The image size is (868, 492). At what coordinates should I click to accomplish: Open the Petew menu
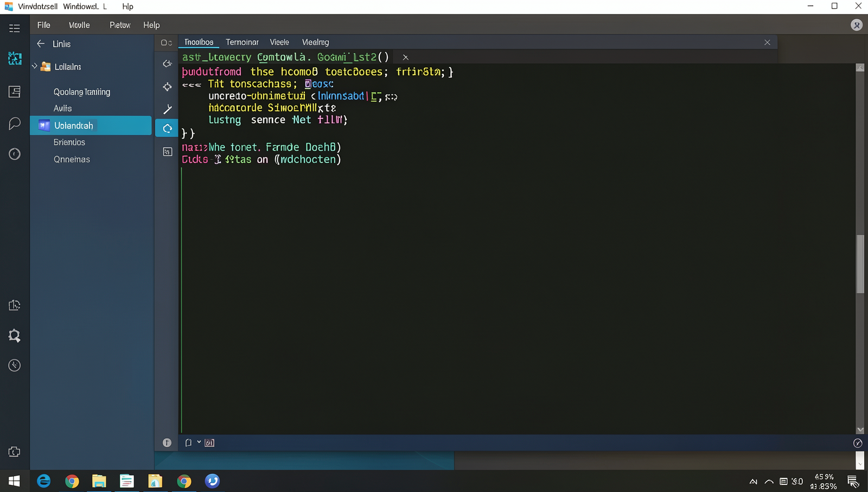[120, 25]
